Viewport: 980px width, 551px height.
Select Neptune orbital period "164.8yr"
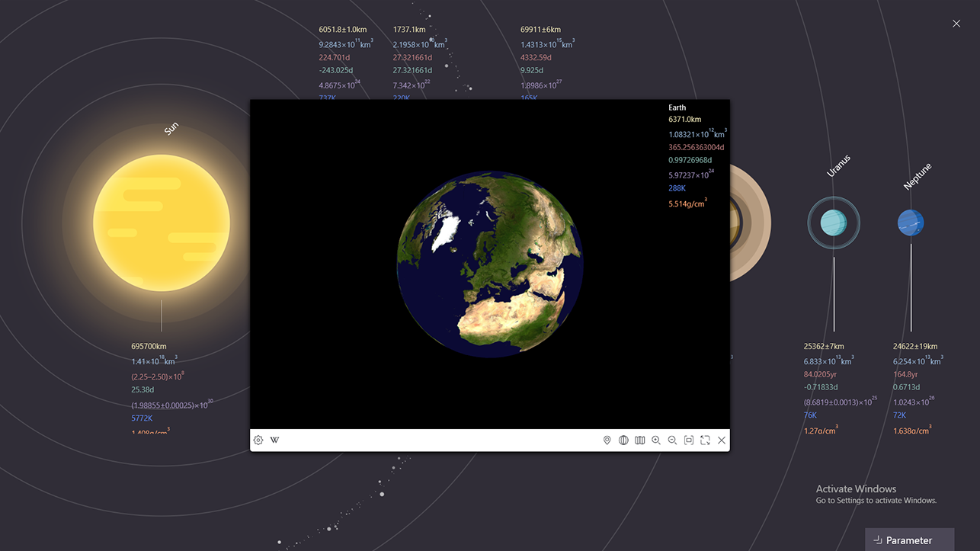905,374
